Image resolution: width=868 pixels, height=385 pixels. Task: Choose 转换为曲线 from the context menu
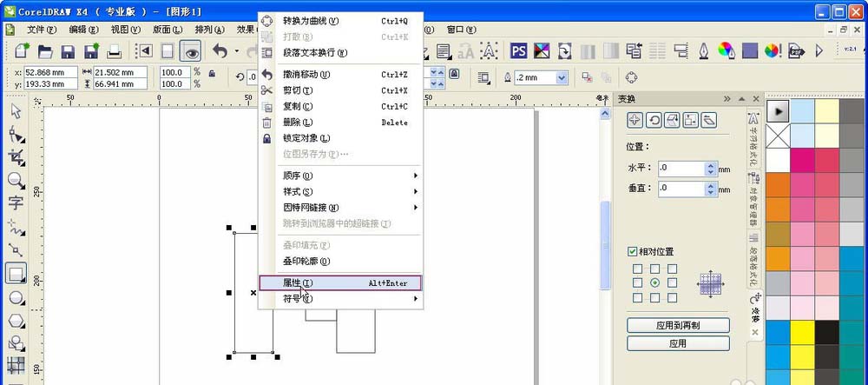pyautogui.click(x=341, y=21)
